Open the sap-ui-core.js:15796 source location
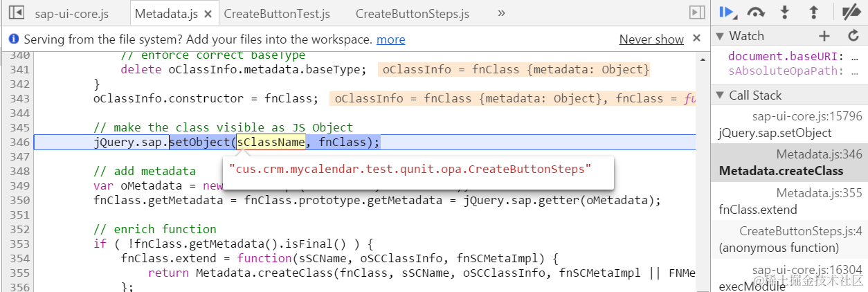 807,116
